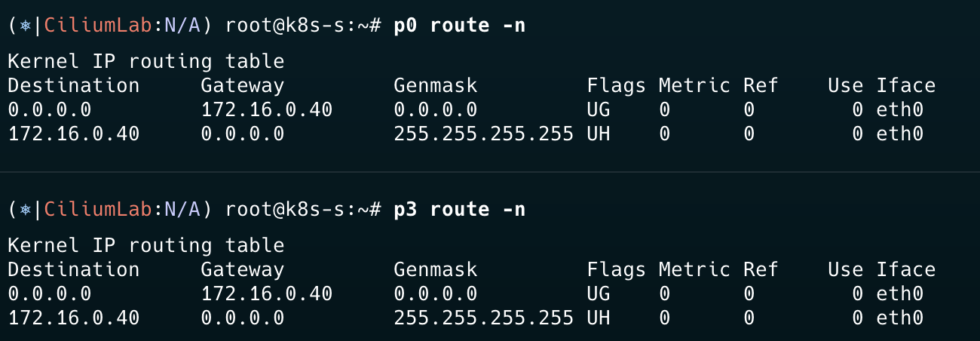Click eth0 in first table's default route row

(900, 109)
